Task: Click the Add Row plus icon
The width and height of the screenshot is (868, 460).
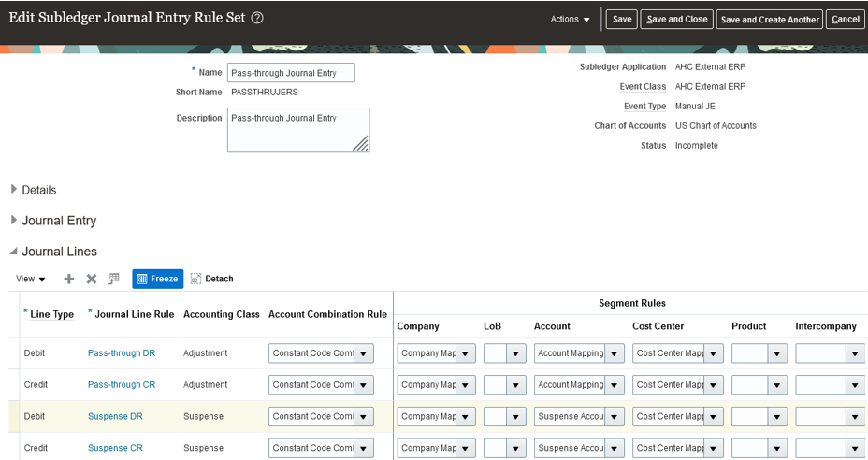Action: point(68,279)
